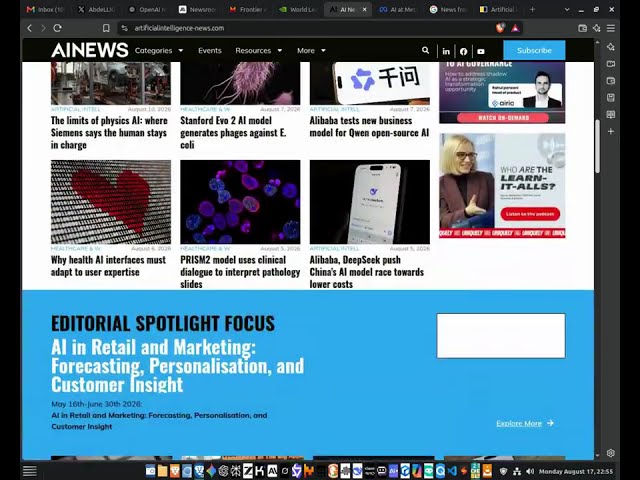640x480 pixels.
Task: Open the tab search dropdown chevron
Action: (x=567, y=9)
